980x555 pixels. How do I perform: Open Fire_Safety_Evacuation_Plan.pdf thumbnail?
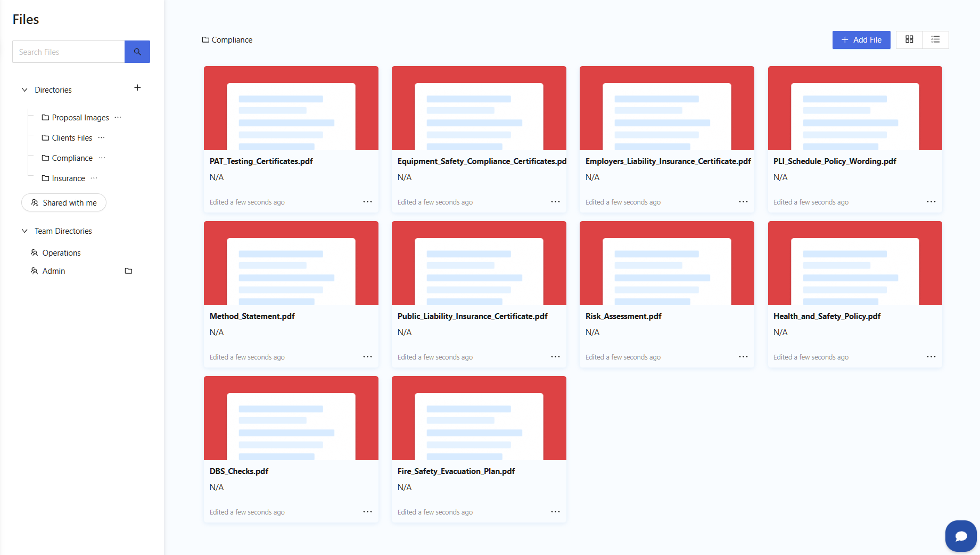(479, 418)
